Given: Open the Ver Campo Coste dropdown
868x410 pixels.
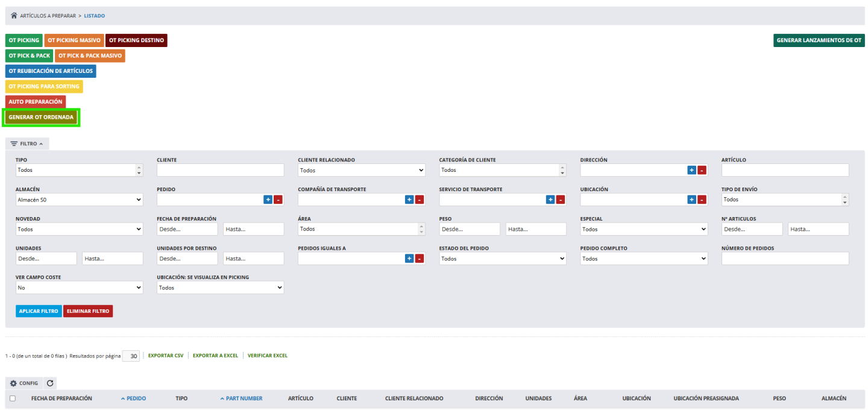Looking at the screenshot, I should 79,288.
